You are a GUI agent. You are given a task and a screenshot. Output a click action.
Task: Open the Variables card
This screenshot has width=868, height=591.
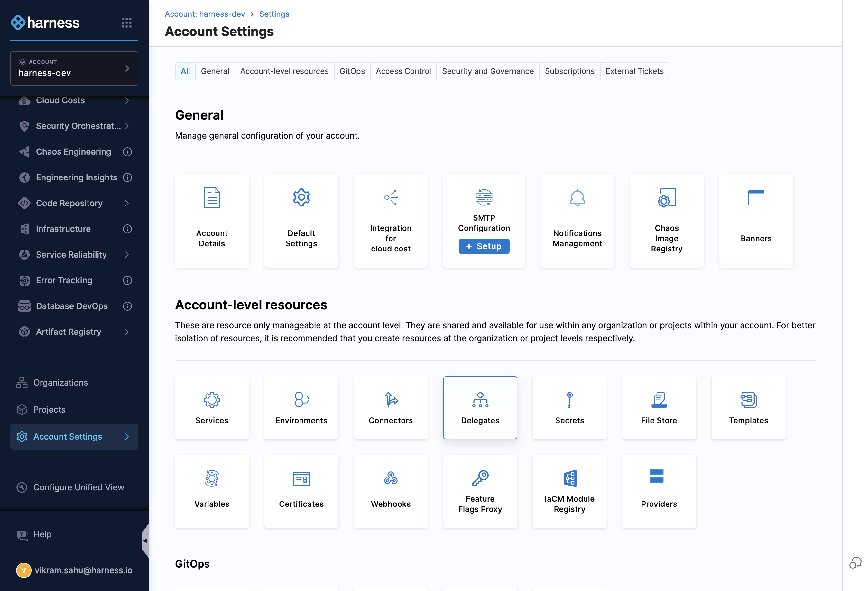pyautogui.click(x=212, y=491)
